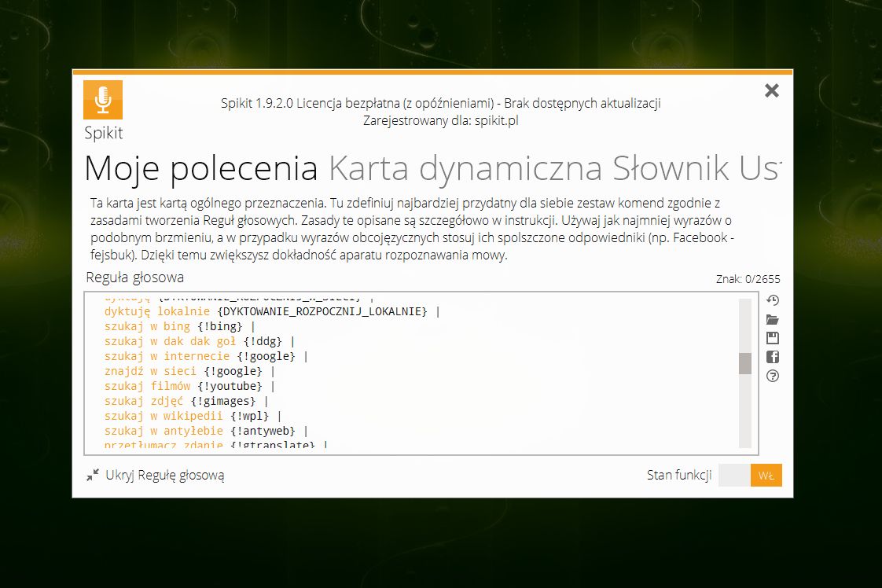Click Ukryj Regułę głosową link

[165, 476]
